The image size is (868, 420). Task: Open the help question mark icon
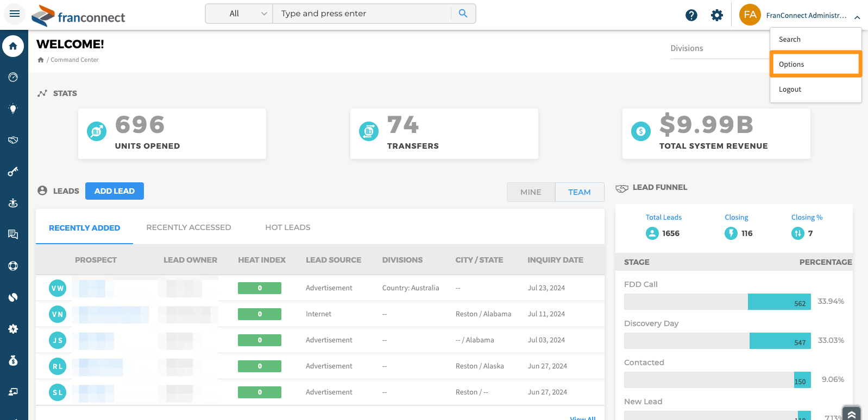[691, 15]
